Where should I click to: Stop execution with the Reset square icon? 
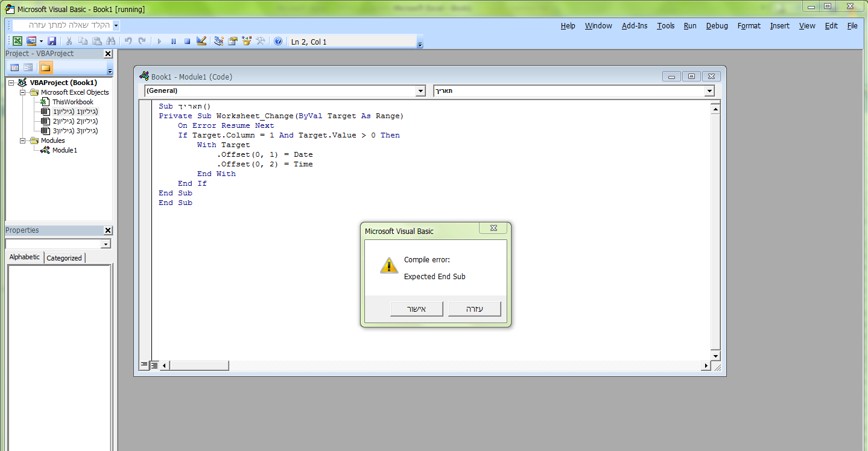pos(187,41)
